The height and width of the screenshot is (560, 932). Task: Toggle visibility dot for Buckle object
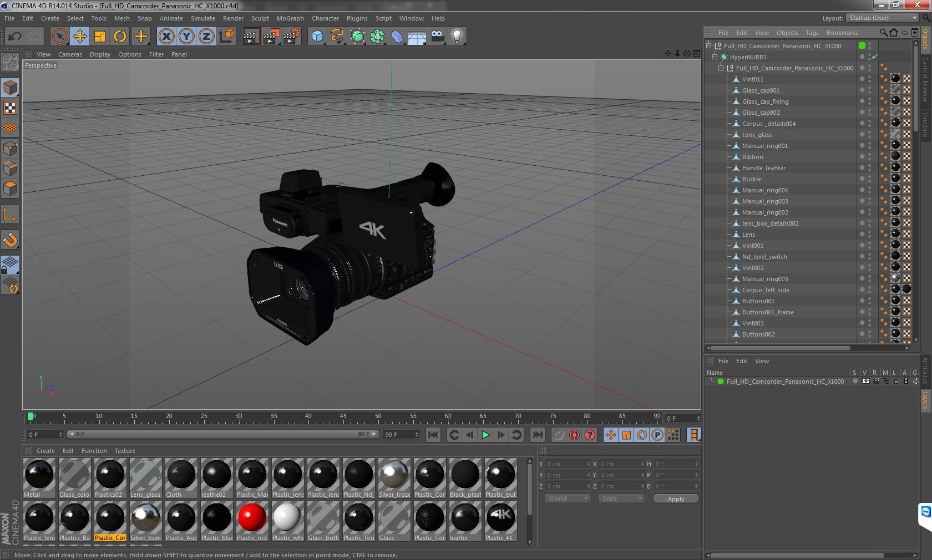(x=862, y=179)
